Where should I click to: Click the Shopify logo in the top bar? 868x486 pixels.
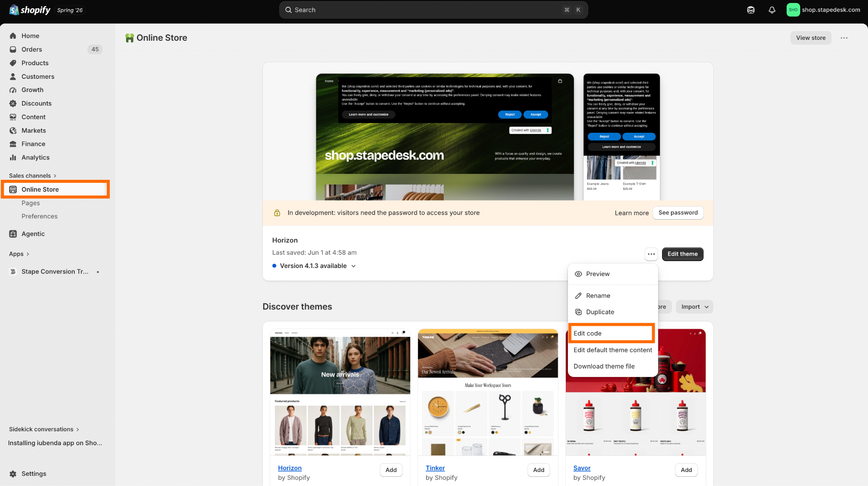pos(30,10)
